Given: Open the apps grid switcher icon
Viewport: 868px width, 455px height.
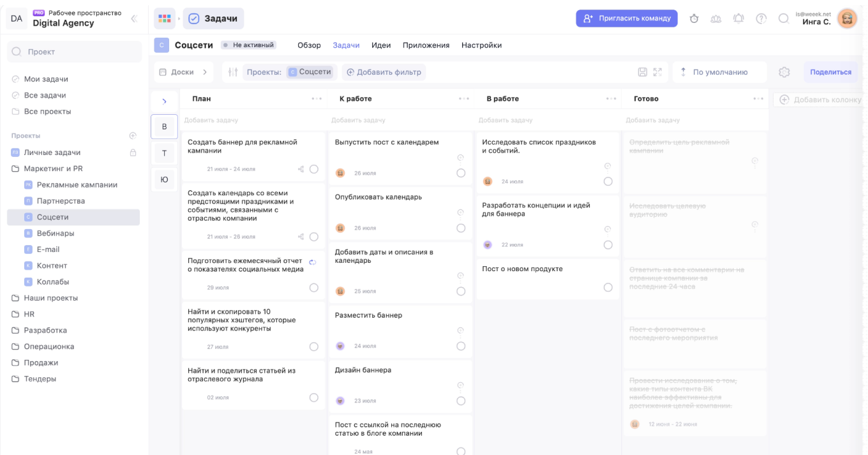Looking at the screenshot, I should point(164,19).
